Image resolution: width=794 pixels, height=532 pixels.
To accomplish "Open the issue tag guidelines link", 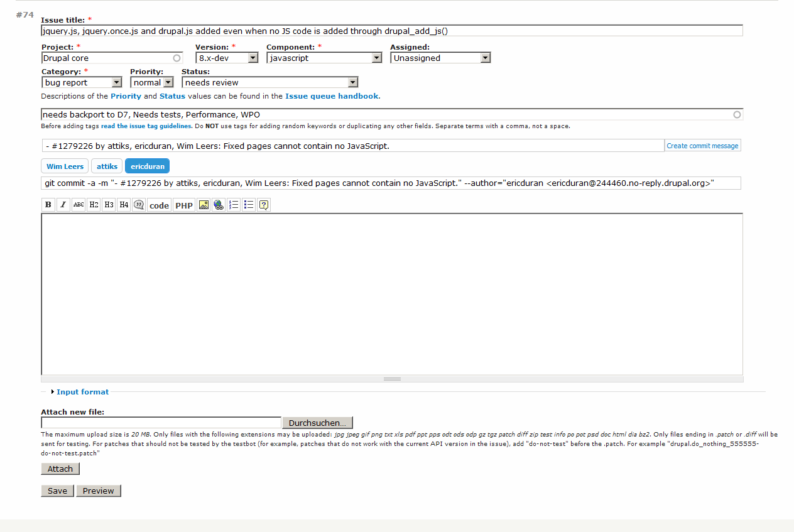I will pos(146,126).
